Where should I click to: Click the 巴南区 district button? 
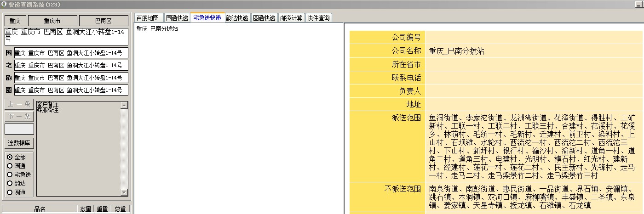pyautogui.click(x=103, y=21)
